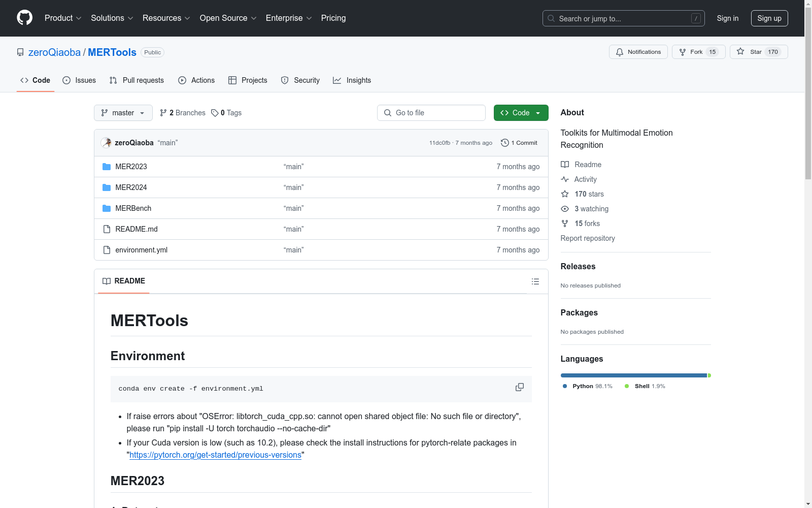This screenshot has width=812, height=508.
Task: Open the Pricing menu item
Action: pyautogui.click(x=333, y=18)
